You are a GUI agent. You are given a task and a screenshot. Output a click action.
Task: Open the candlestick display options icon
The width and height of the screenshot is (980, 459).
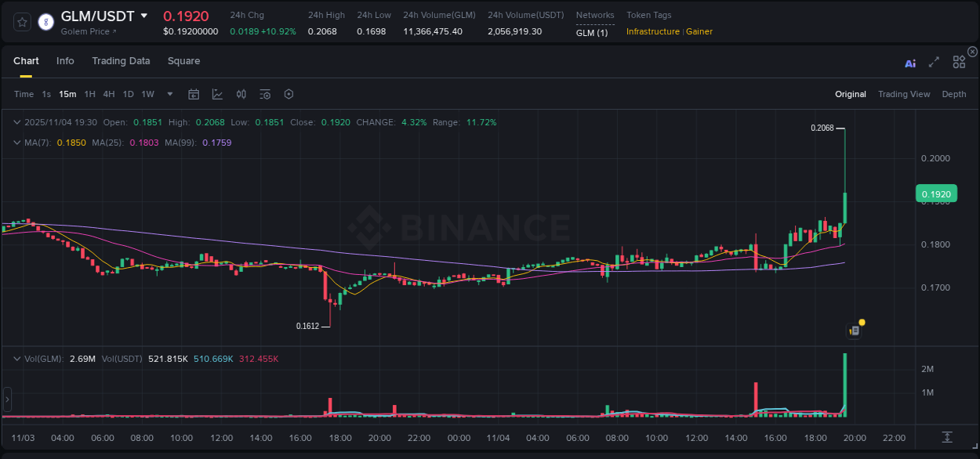241,94
